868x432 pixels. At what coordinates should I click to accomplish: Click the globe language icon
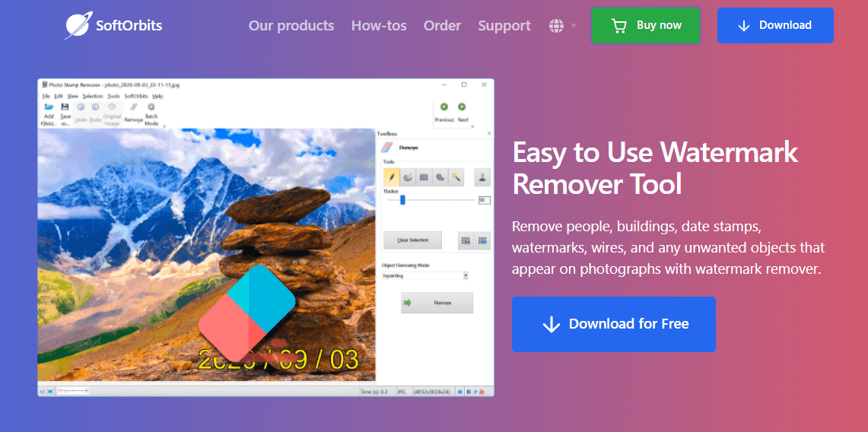pos(556,25)
